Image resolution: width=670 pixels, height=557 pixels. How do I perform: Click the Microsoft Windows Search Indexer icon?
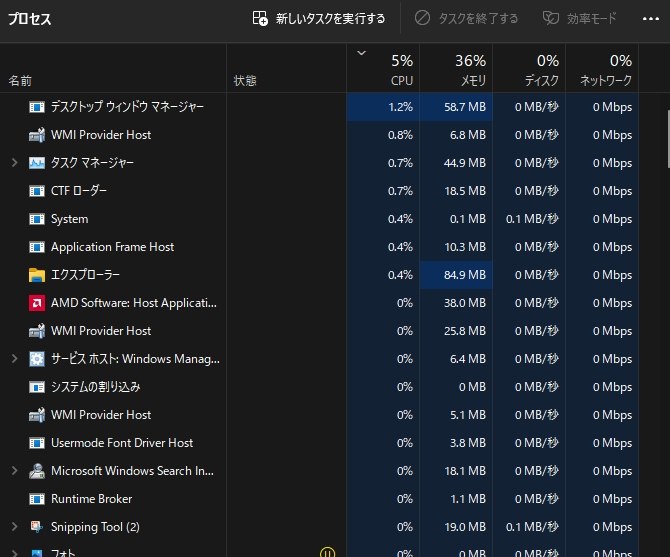point(37,471)
